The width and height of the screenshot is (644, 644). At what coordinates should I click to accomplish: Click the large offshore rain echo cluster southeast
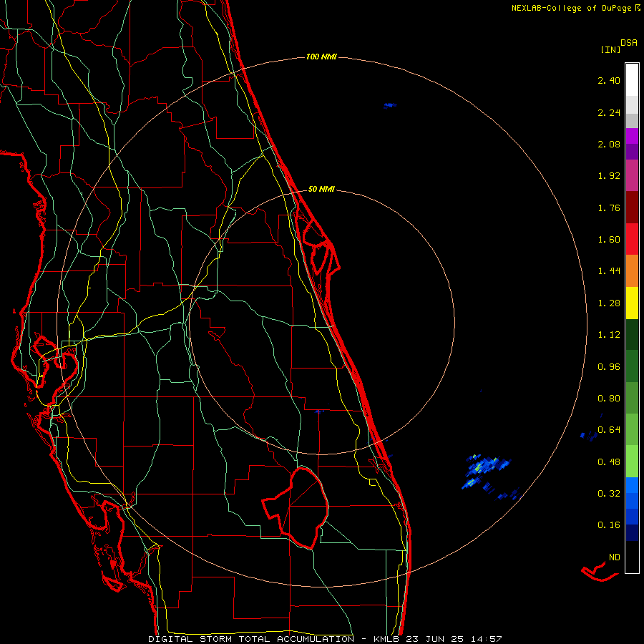[x=487, y=471]
